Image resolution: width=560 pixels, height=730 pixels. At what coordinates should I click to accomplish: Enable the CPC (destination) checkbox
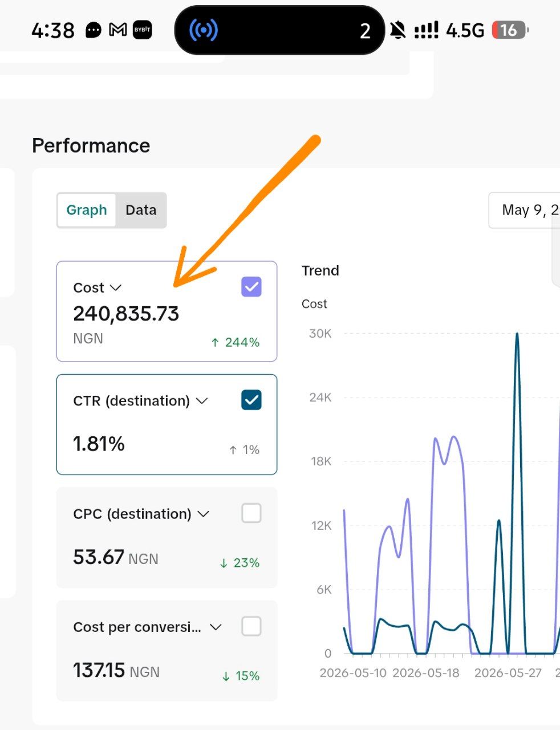coord(251,513)
